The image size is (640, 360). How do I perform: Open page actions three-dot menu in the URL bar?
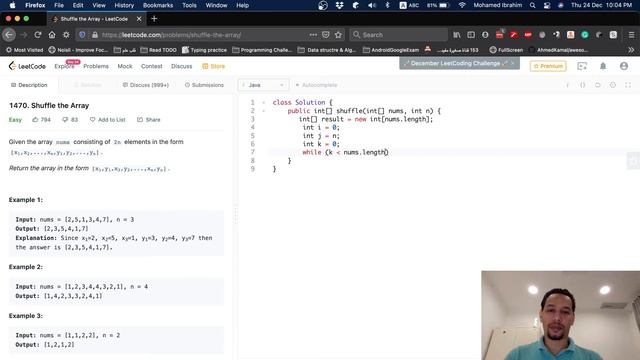[x=313, y=35]
